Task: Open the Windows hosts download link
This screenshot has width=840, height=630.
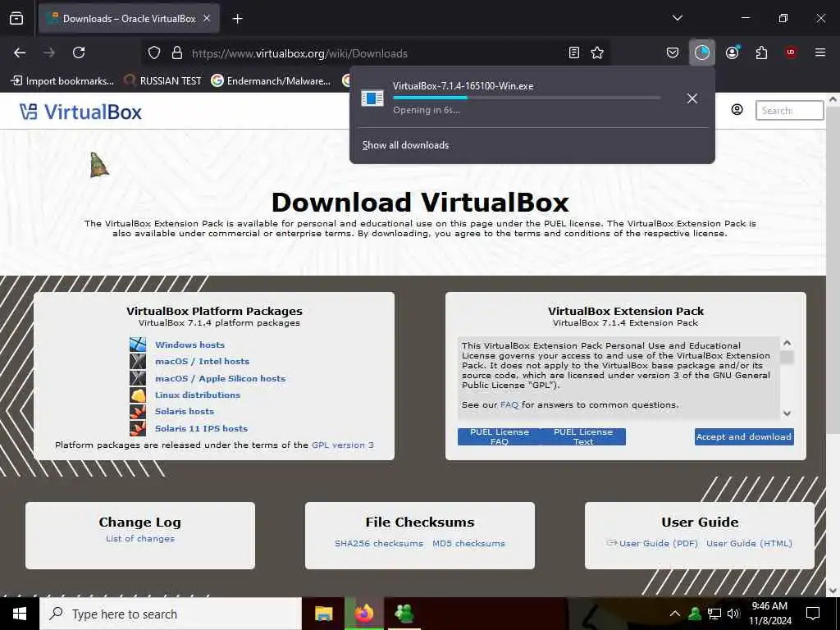Action: point(189,345)
